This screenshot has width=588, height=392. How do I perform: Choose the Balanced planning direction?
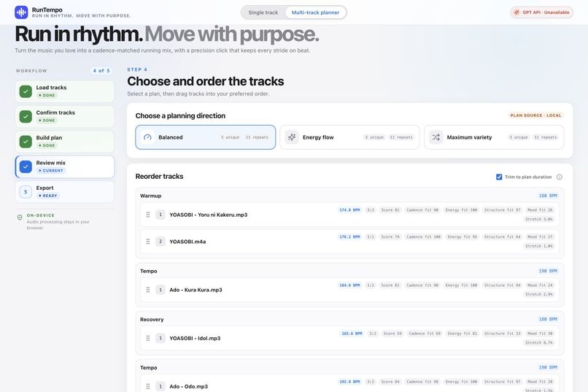point(206,137)
